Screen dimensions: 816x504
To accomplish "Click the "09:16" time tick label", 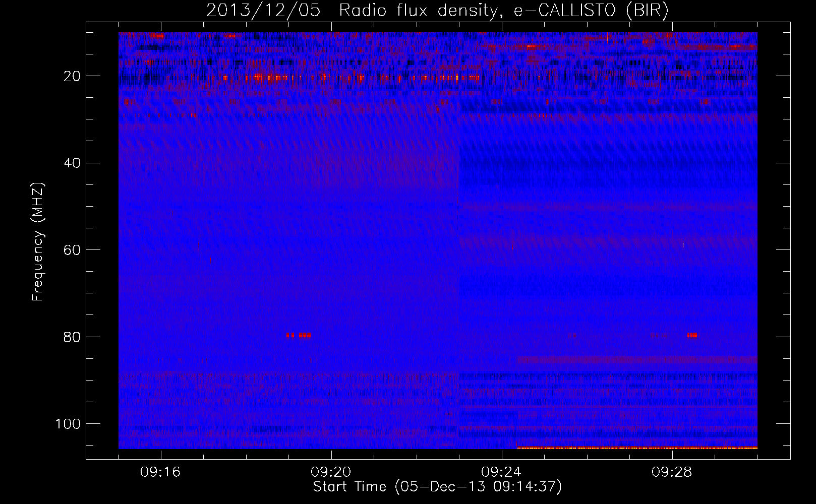I will tap(160, 472).
